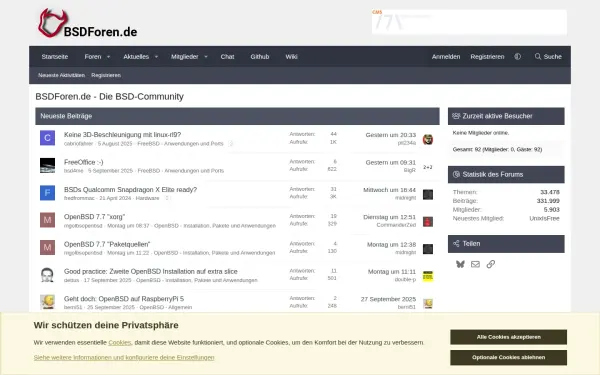The image size is (600, 375).
Task: Open thread FreeOffice :-)
Action: click(83, 162)
